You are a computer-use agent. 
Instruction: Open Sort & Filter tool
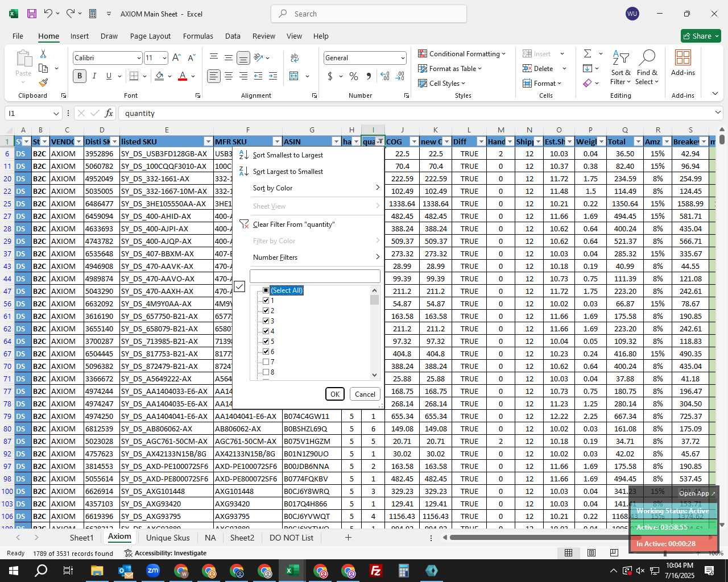[x=621, y=68]
